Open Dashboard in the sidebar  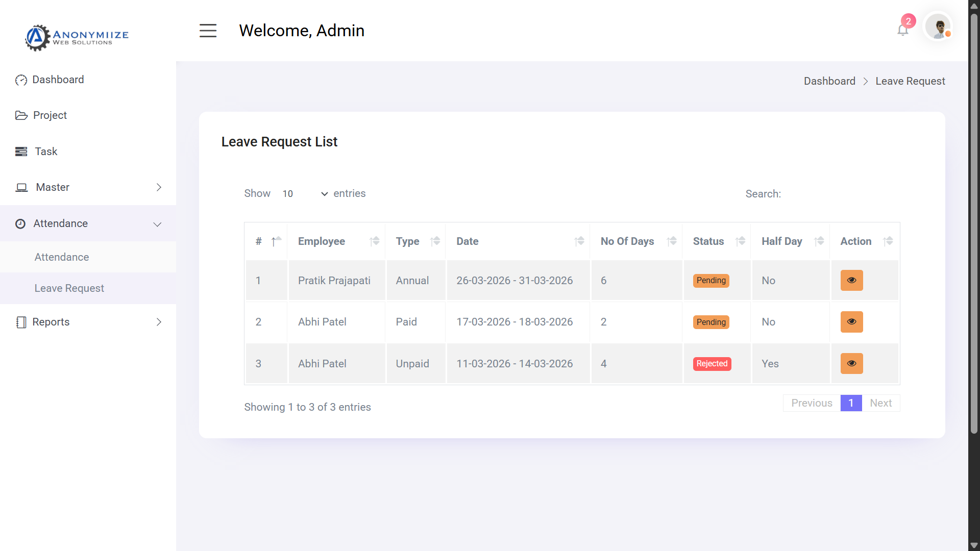88,80
